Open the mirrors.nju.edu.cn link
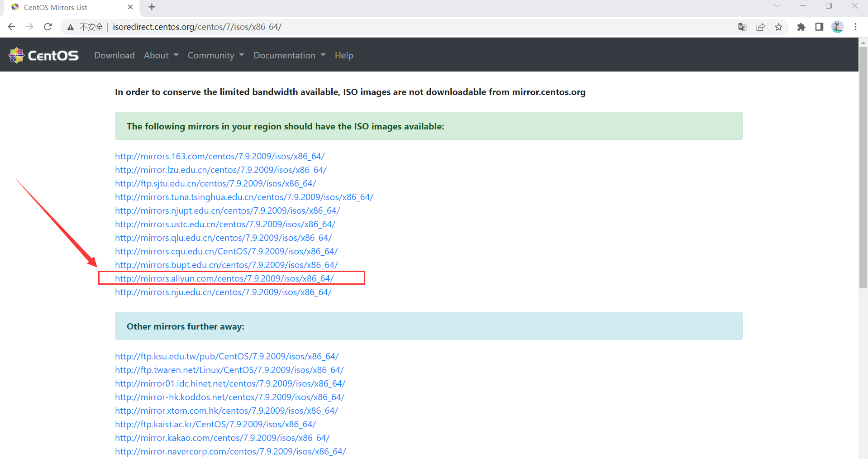 (223, 292)
